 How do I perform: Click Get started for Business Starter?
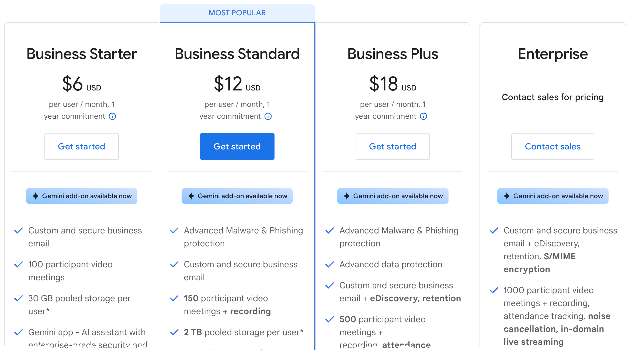[82, 146]
